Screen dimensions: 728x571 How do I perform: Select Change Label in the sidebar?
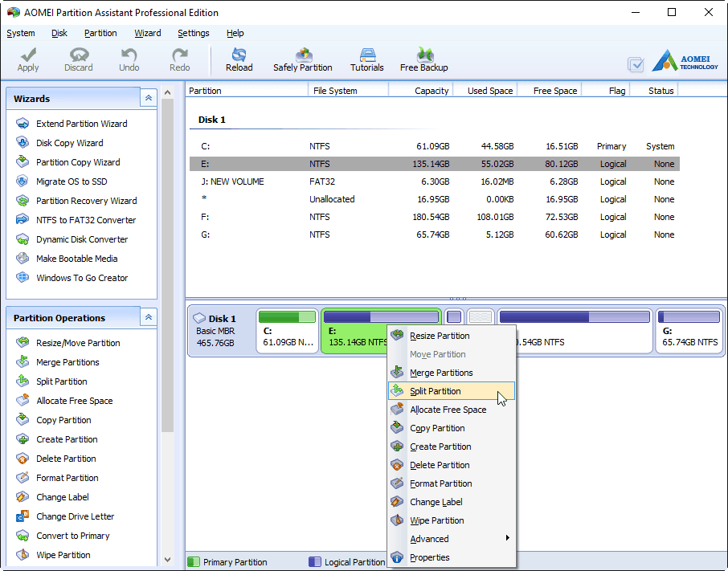52,497
